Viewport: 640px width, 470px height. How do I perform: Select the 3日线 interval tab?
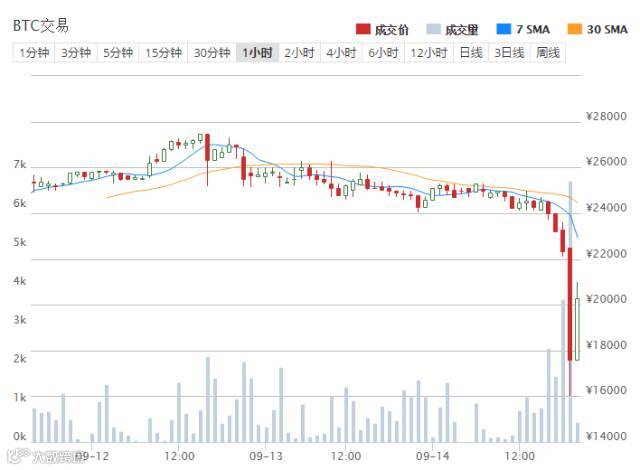509,53
